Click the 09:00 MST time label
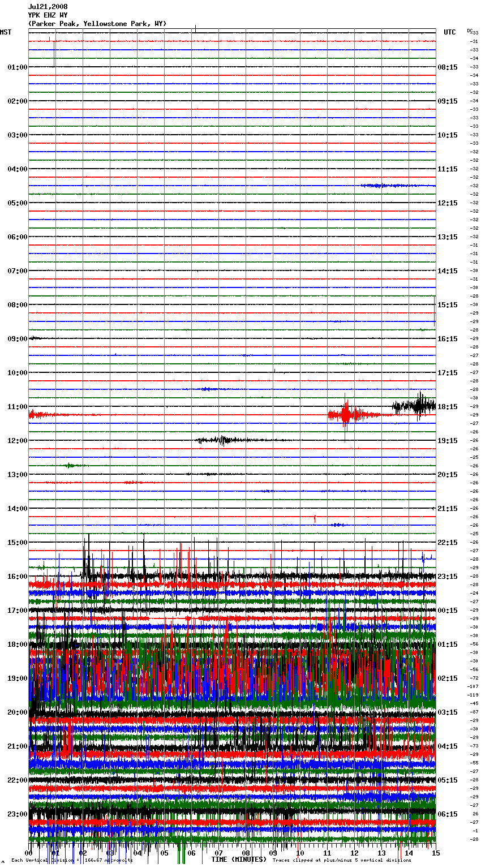Screen dimensions: 481x868 (18, 339)
